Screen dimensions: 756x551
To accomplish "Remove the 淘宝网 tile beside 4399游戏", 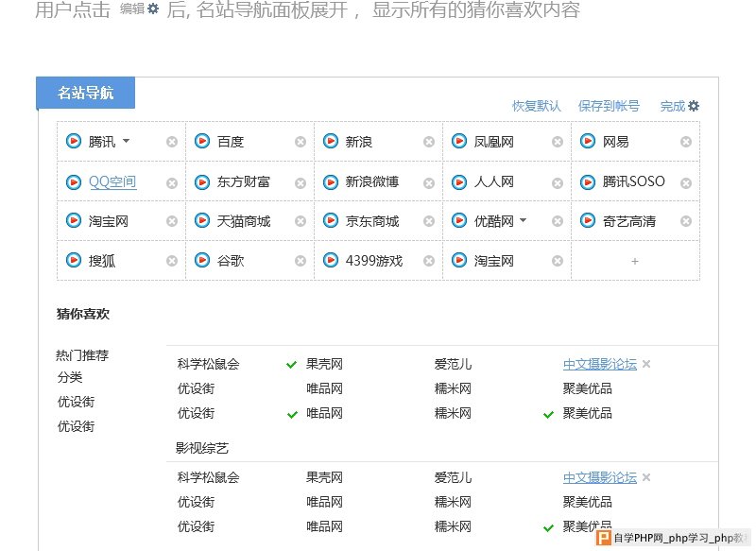I will tap(558, 261).
